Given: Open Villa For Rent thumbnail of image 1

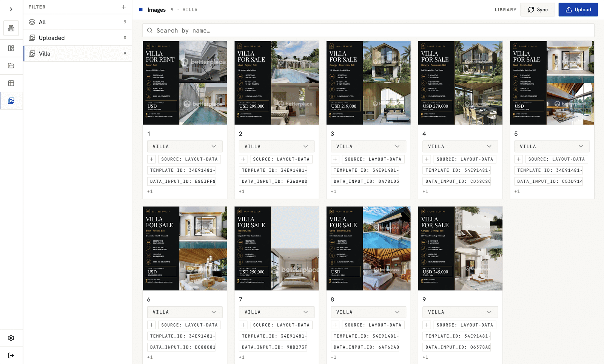Looking at the screenshot, I should 185,83.
